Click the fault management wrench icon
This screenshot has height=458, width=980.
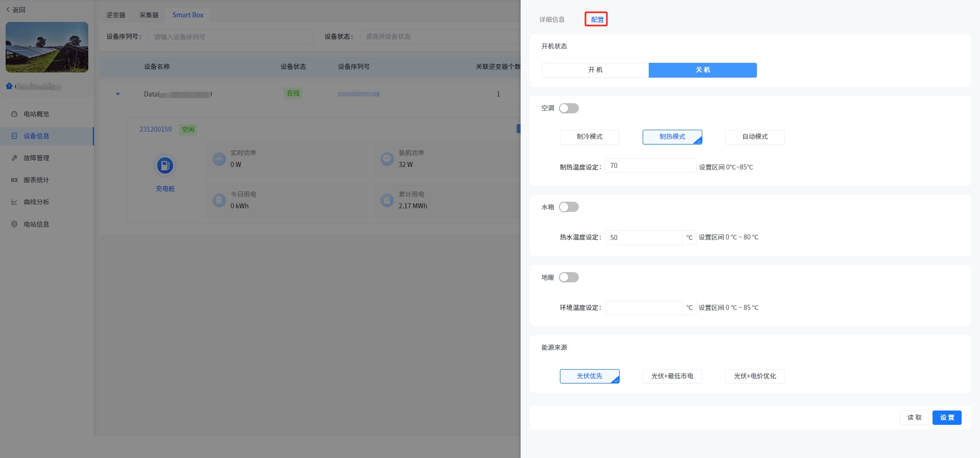14,158
